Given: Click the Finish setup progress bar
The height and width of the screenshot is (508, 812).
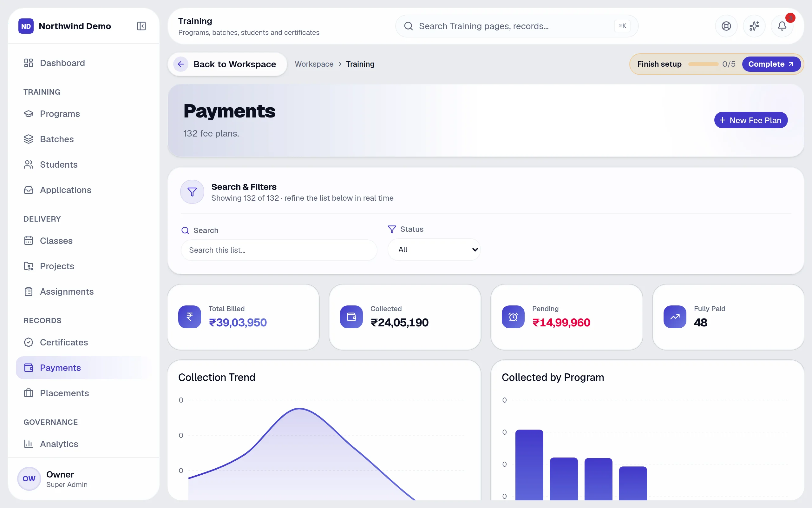Looking at the screenshot, I should [703, 64].
